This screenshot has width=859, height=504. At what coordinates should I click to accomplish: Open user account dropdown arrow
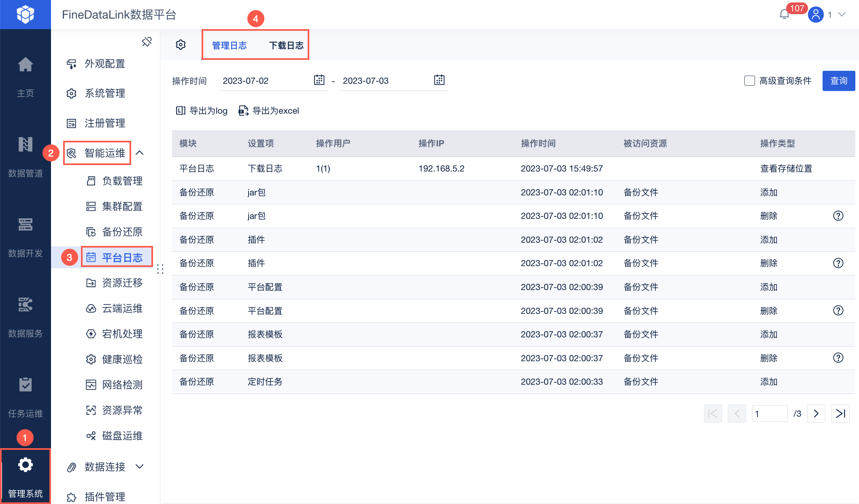click(842, 15)
